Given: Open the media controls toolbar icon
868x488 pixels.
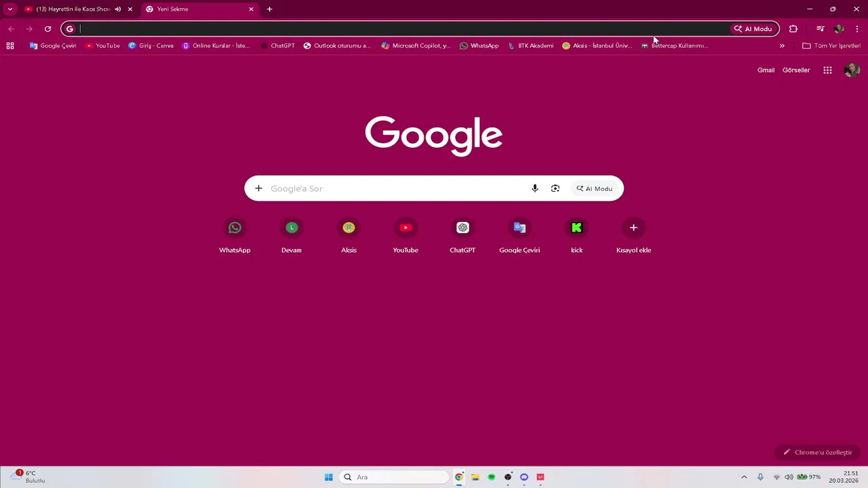Looking at the screenshot, I should click(x=821, y=28).
